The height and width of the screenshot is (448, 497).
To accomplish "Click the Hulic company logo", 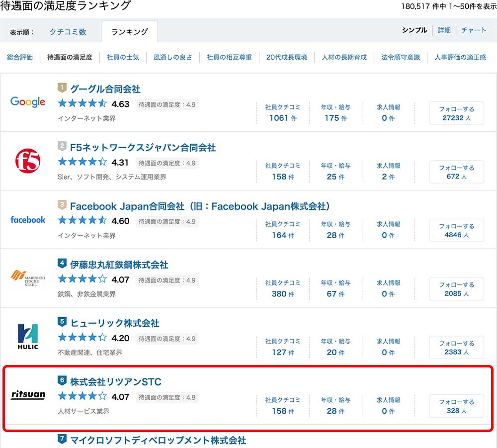I will tap(28, 337).
